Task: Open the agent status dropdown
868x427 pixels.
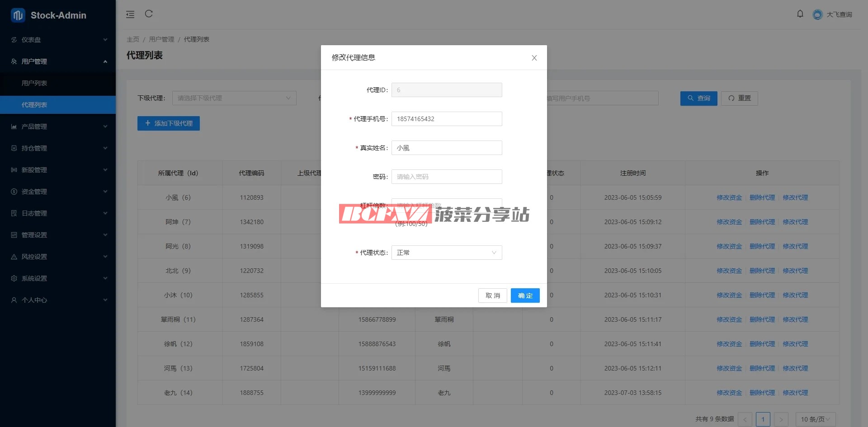Action: pos(446,253)
